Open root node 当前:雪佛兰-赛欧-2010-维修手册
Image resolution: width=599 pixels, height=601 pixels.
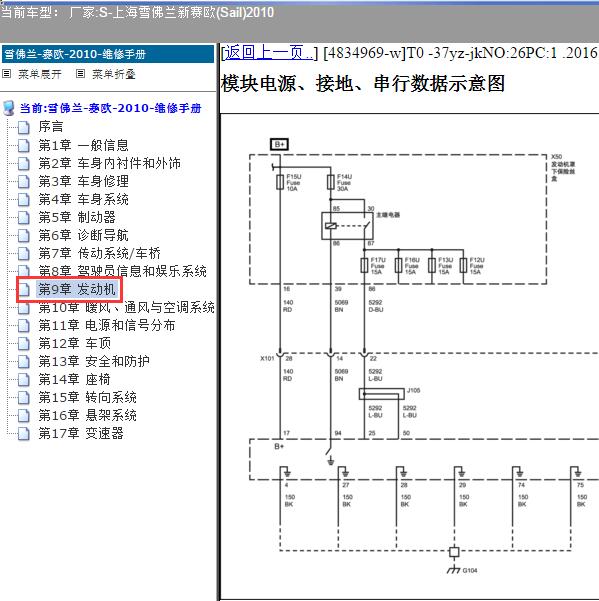click(110, 108)
